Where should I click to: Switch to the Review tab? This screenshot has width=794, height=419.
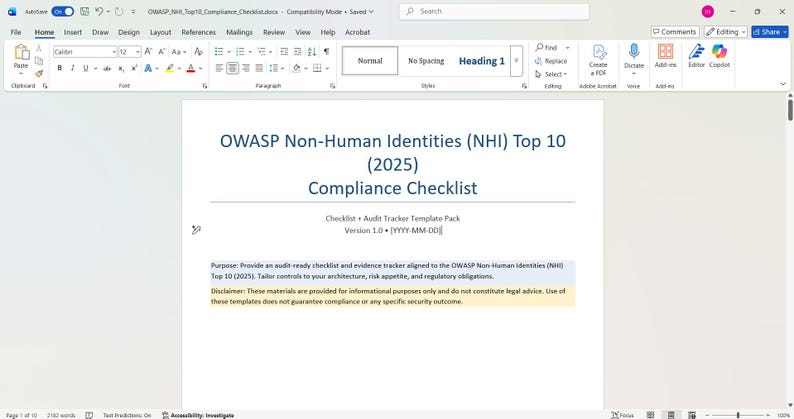(274, 32)
